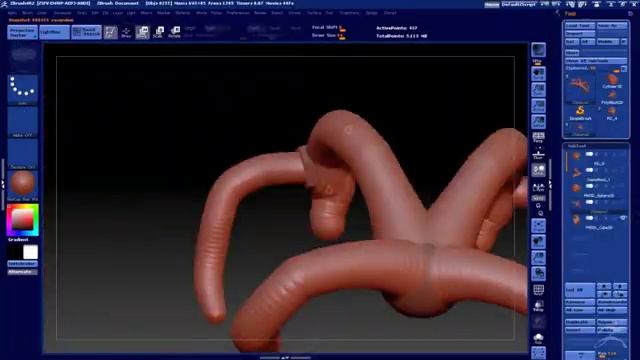The height and width of the screenshot is (360, 640).
Task: Click the Load Tool button
Action: tap(580, 26)
